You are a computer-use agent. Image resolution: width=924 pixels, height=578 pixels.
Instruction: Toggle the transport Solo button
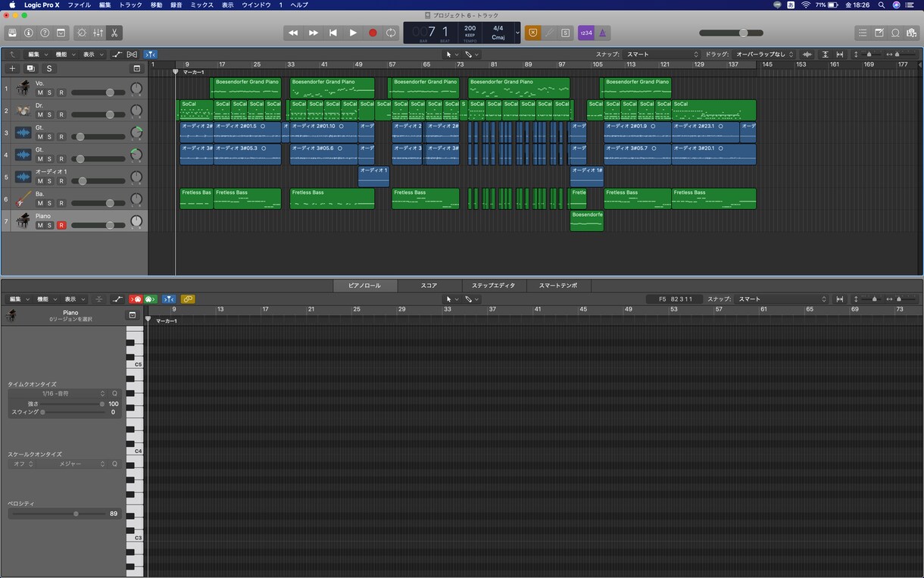pyautogui.click(x=565, y=33)
